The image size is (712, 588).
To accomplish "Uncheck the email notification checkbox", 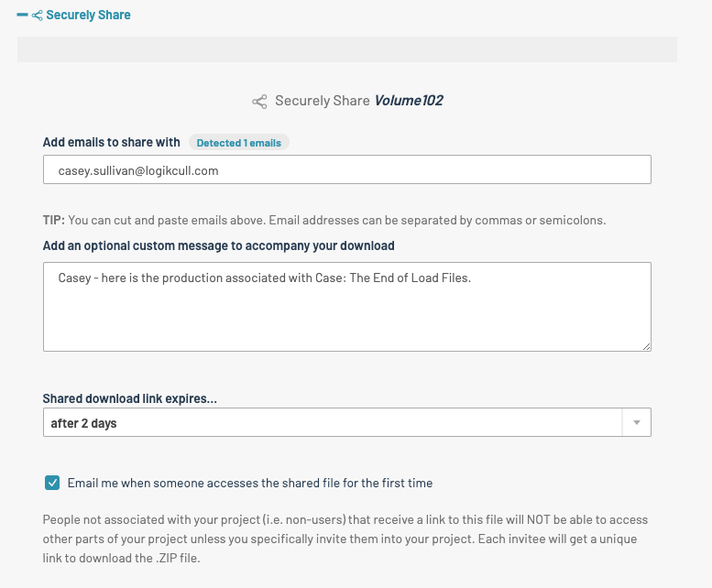I will click(52, 483).
